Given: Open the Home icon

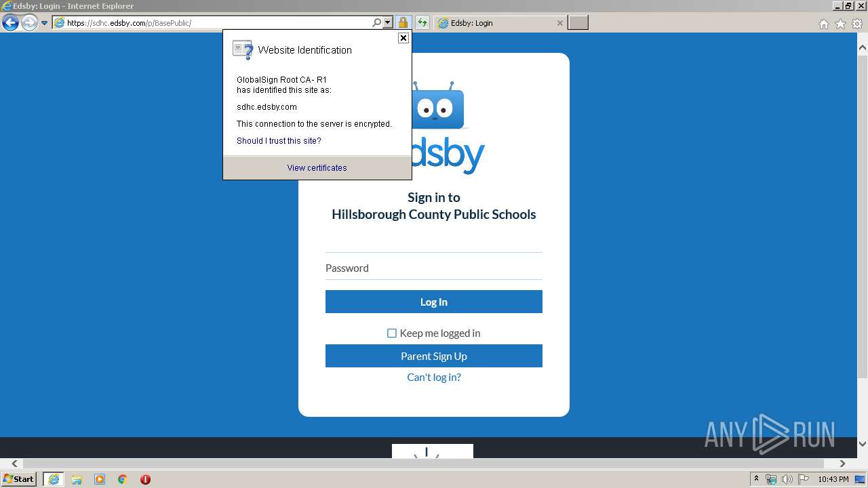Looking at the screenshot, I should (823, 24).
